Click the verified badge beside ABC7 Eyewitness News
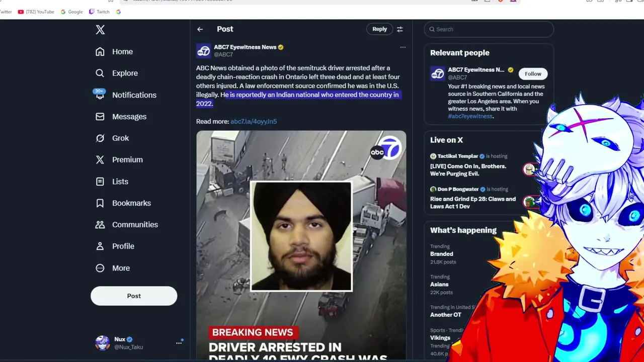This screenshot has width=644, height=362. click(x=281, y=47)
